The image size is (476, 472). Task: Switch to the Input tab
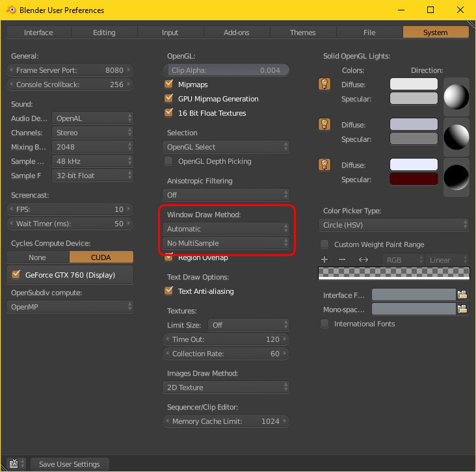tap(170, 32)
